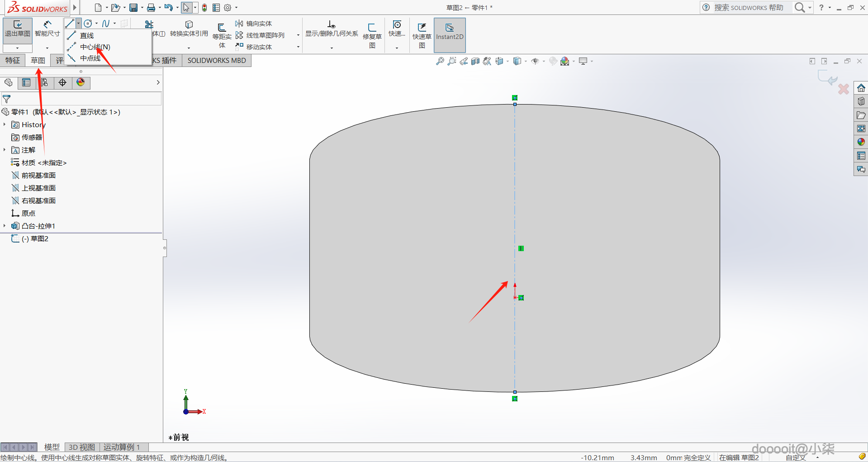Click the 转换实体引用 convert entities icon
868x462 pixels.
[x=189, y=25]
